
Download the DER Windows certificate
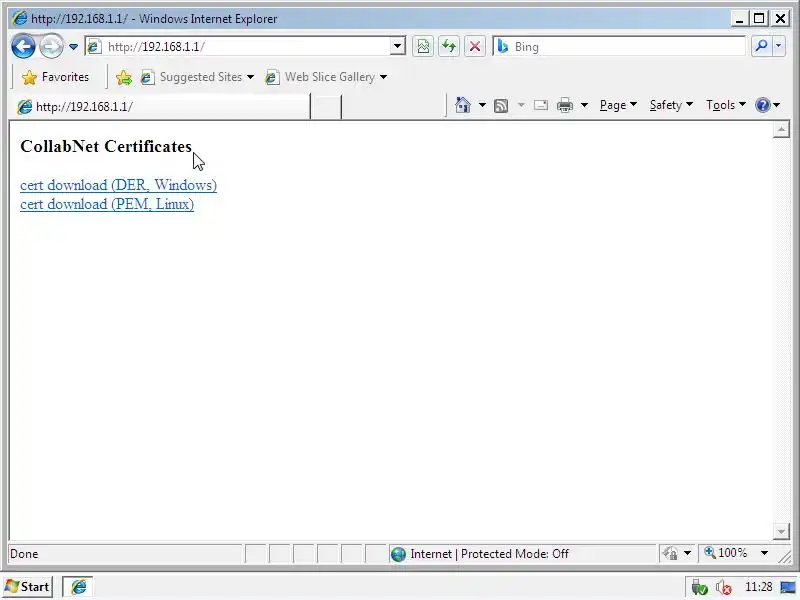pos(118,185)
